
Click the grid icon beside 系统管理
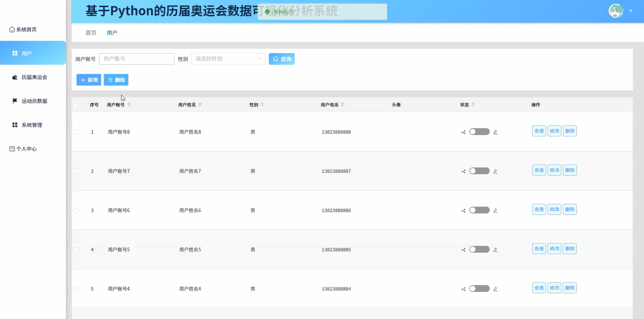tap(14, 125)
